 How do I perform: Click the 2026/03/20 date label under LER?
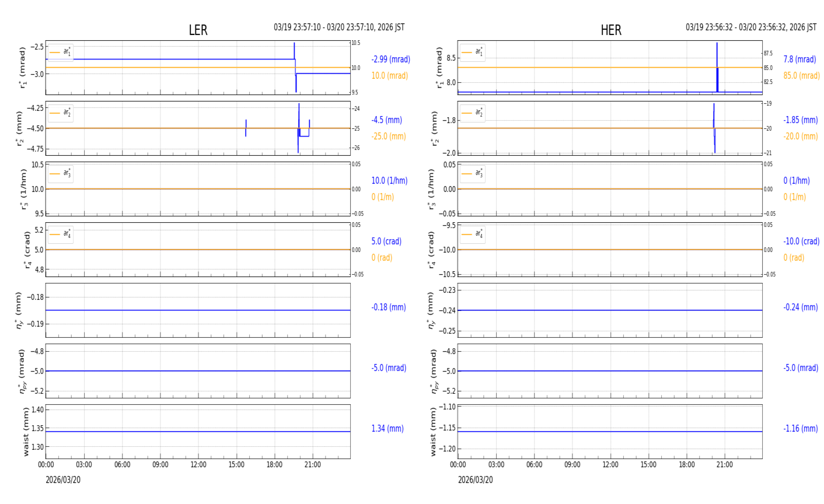tap(63, 480)
